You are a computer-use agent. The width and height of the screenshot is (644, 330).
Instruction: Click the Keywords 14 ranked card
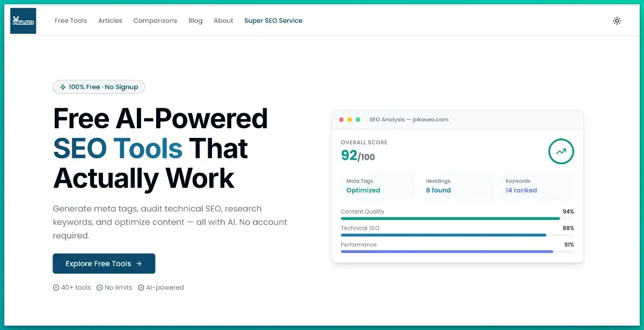tap(537, 186)
